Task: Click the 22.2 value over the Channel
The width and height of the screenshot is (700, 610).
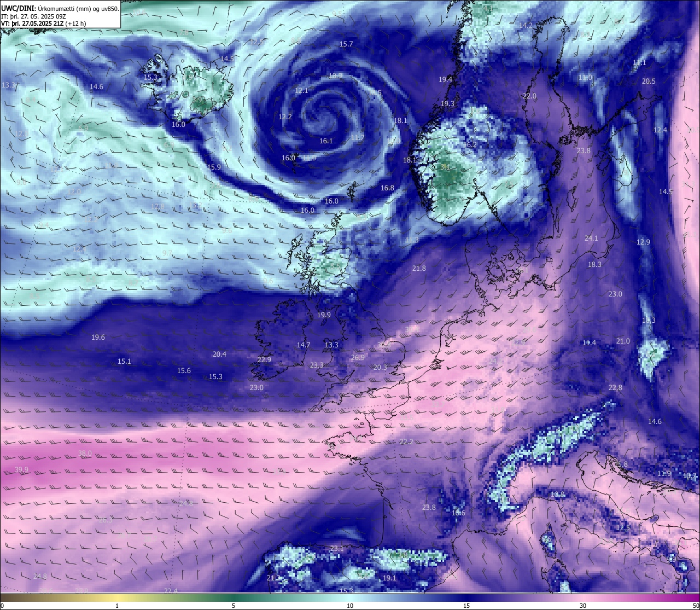Action: (406, 441)
